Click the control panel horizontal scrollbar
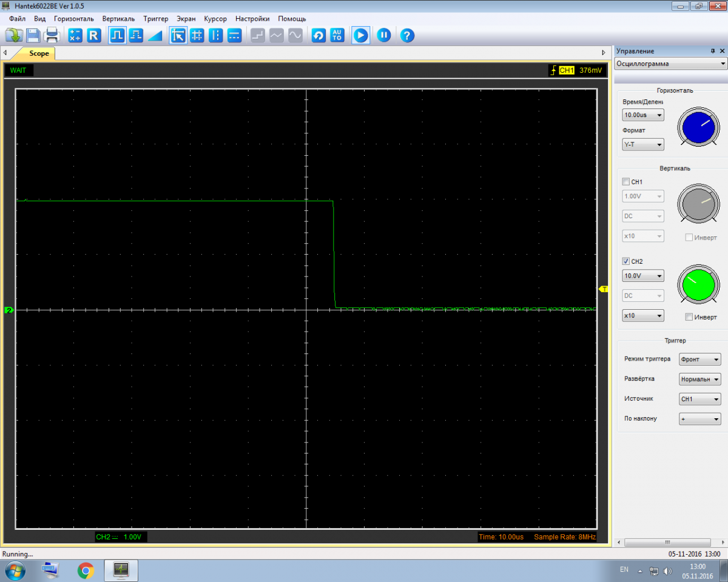Viewport: 728px width, 582px height. point(667,542)
